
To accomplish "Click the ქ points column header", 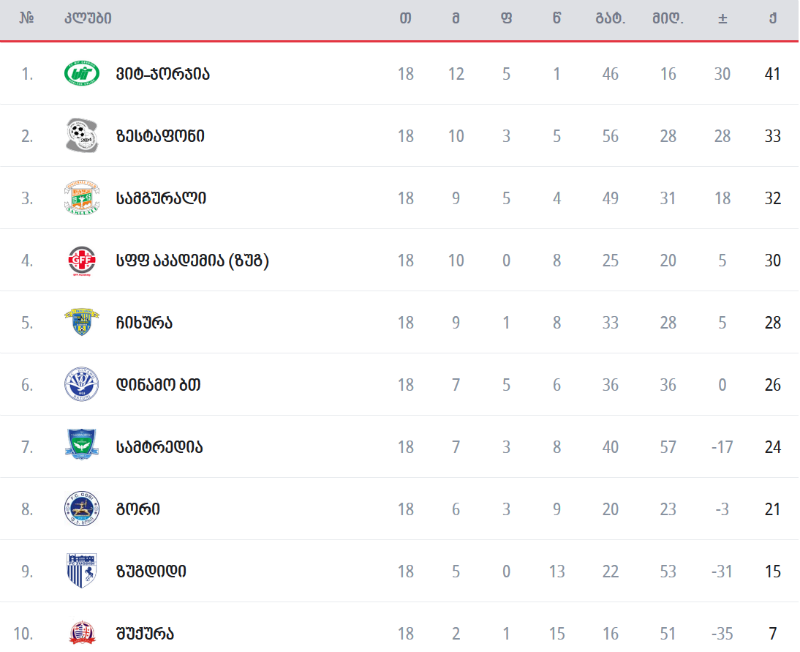I will point(773,18).
